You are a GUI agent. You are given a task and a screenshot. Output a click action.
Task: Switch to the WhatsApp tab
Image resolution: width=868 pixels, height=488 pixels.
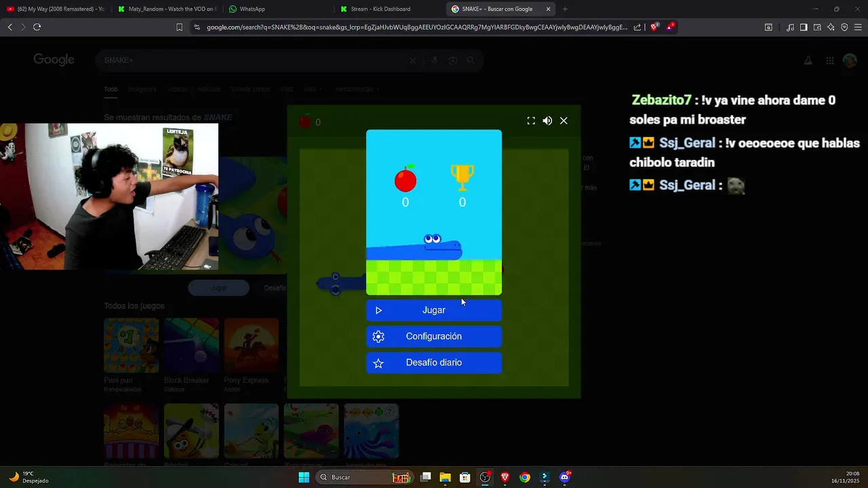coord(278,9)
